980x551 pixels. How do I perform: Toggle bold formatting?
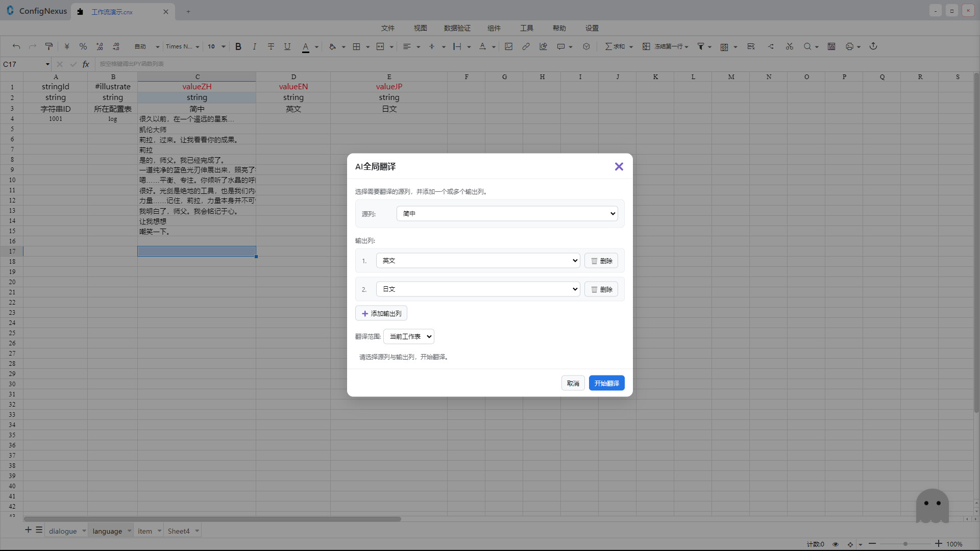coord(238,46)
